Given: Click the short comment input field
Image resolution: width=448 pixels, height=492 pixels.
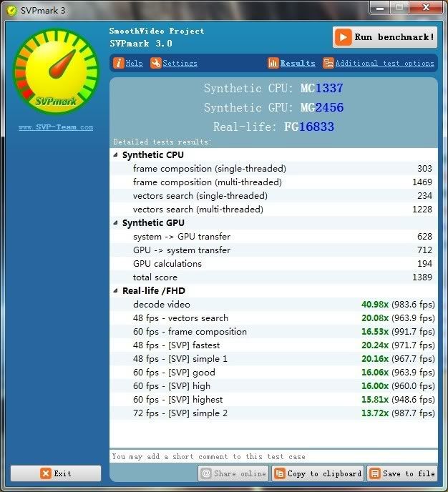Looking at the screenshot, I should (273, 456).
